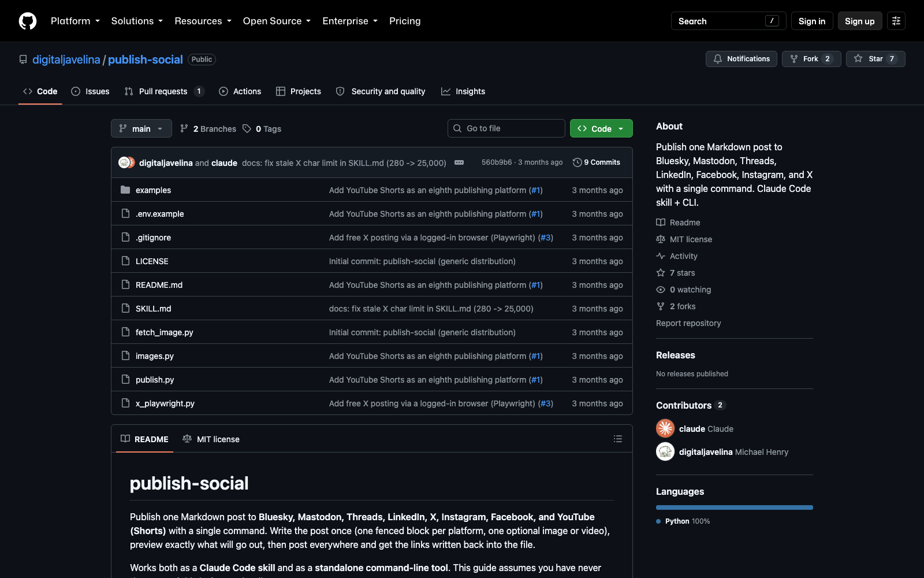Click the digitaljavelina contributor avatar

pyautogui.click(x=665, y=451)
